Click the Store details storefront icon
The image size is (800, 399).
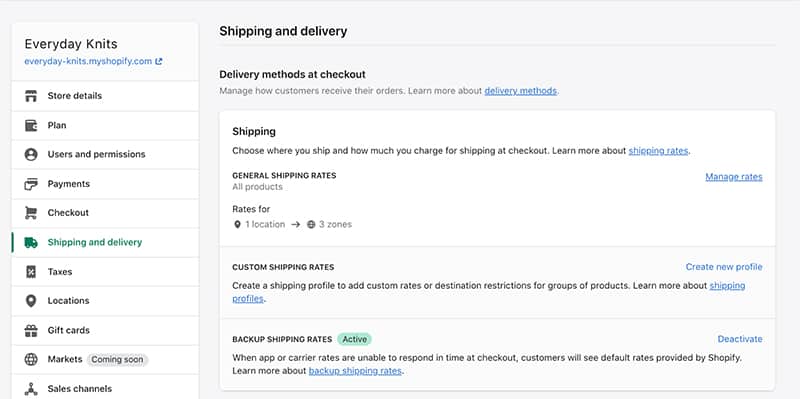[31, 96]
